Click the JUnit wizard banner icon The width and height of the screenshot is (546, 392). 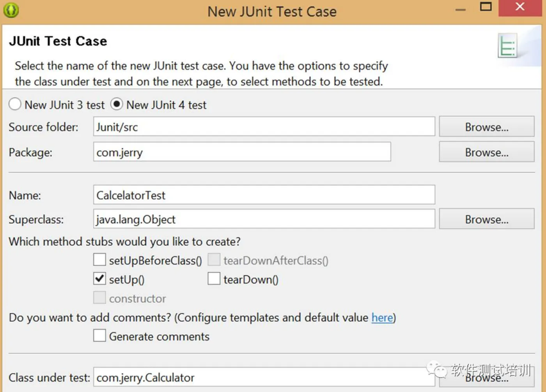tap(507, 46)
